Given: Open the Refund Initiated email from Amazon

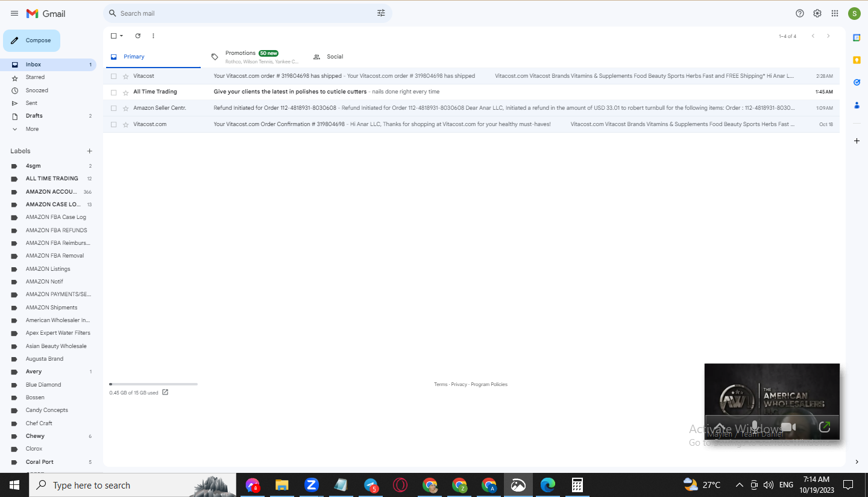Looking at the screenshot, I should pos(471,108).
